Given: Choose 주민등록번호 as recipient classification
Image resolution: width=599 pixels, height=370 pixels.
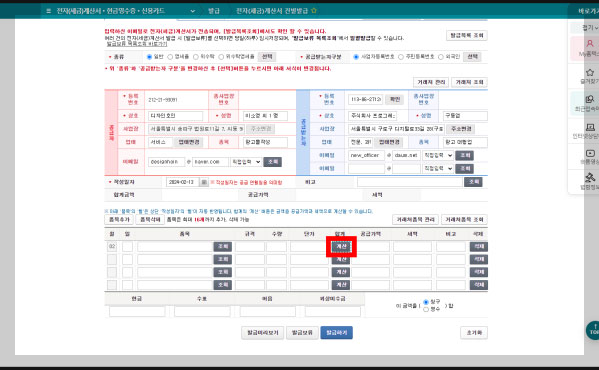Looking at the screenshot, I should (401, 57).
